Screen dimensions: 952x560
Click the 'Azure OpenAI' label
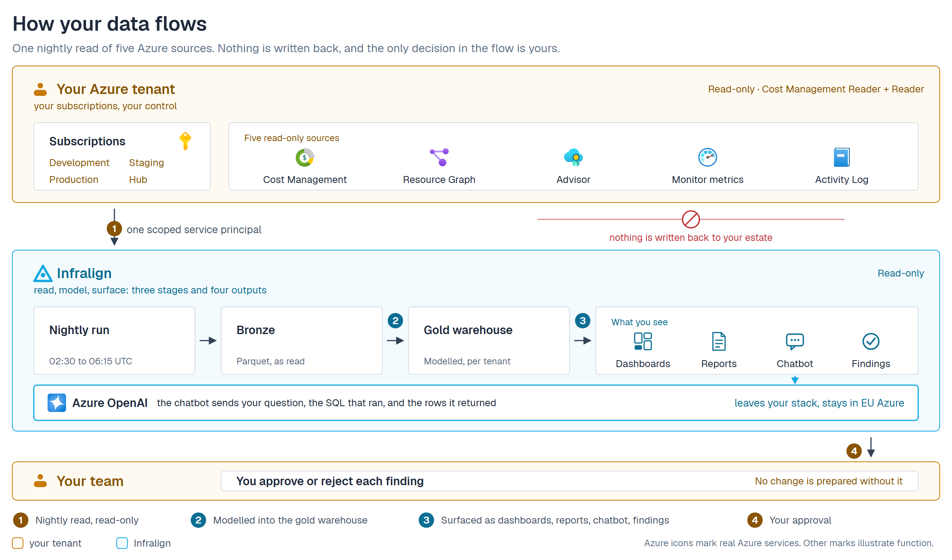(x=110, y=403)
